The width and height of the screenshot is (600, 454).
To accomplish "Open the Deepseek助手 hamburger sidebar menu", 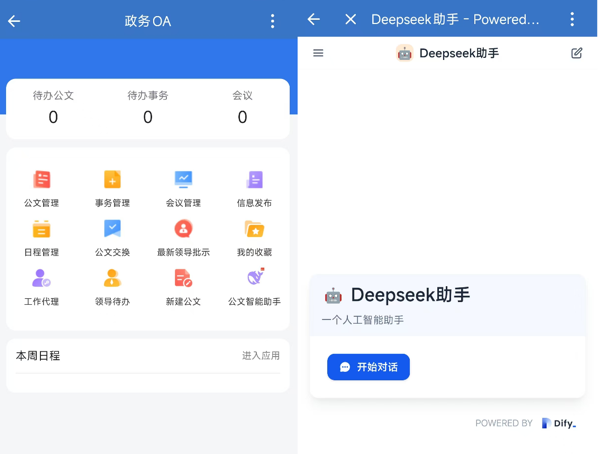I will coord(318,53).
